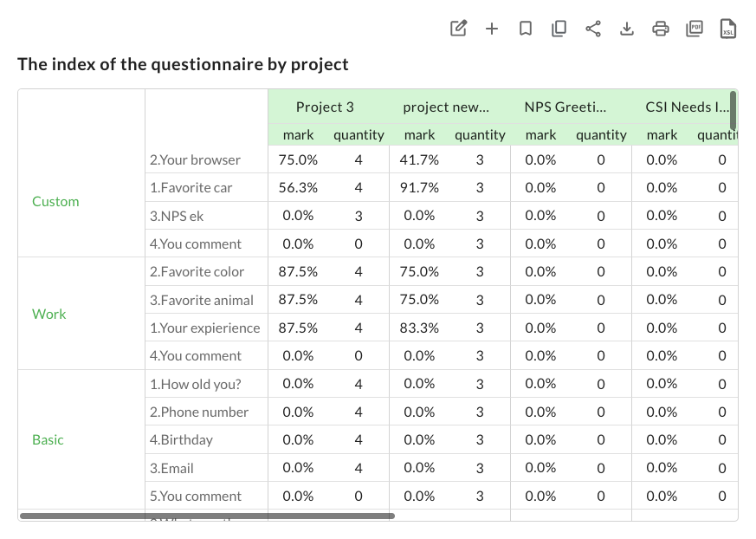Open the share options icon
This screenshot has height=539, width=756.
(x=593, y=29)
